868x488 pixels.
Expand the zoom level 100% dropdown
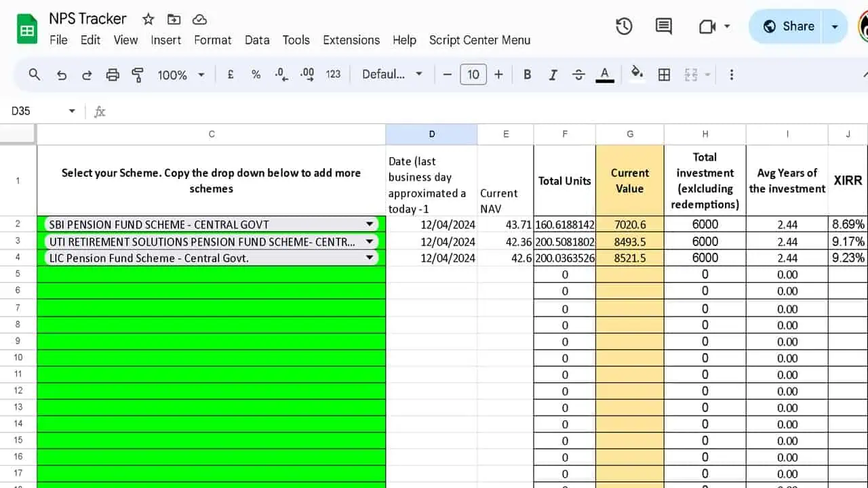[x=201, y=75]
